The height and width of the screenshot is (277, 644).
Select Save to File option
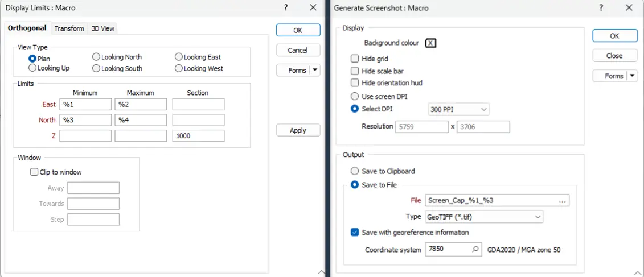click(x=354, y=185)
